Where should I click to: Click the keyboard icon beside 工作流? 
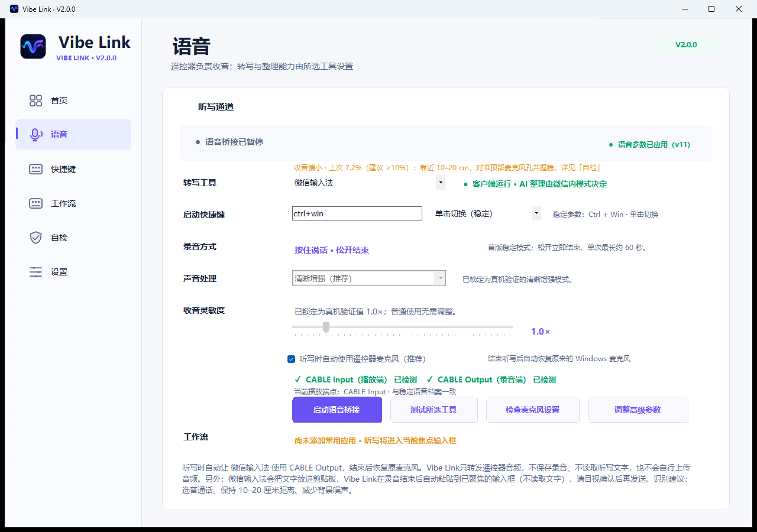tap(36, 203)
